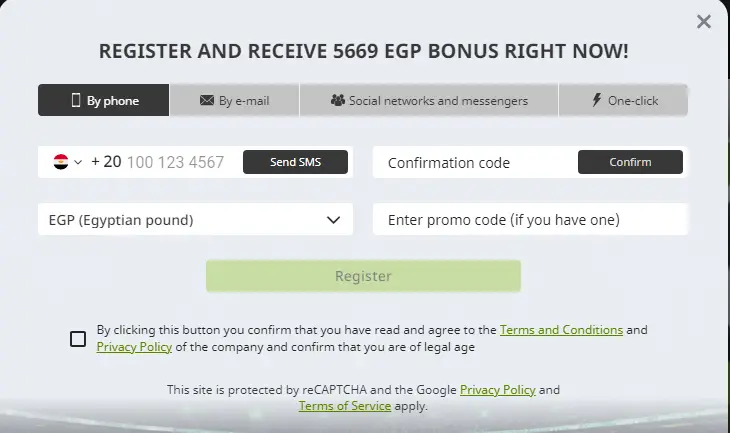The width and height of the screenshot is (730, 433).
Task: Choose the One-click registration tab
Action: (623, 101)
